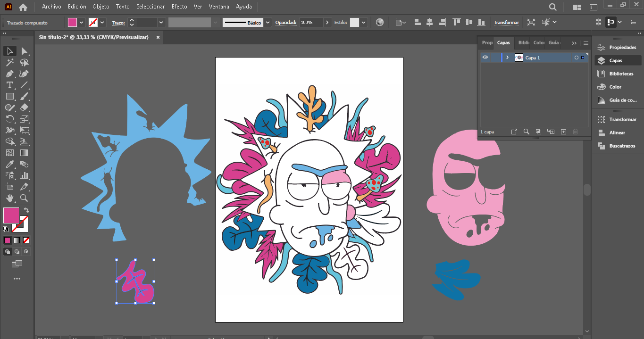The image size is (644, 339).
Task: Select the Paintbrush tool
Action: coord(24,96)
